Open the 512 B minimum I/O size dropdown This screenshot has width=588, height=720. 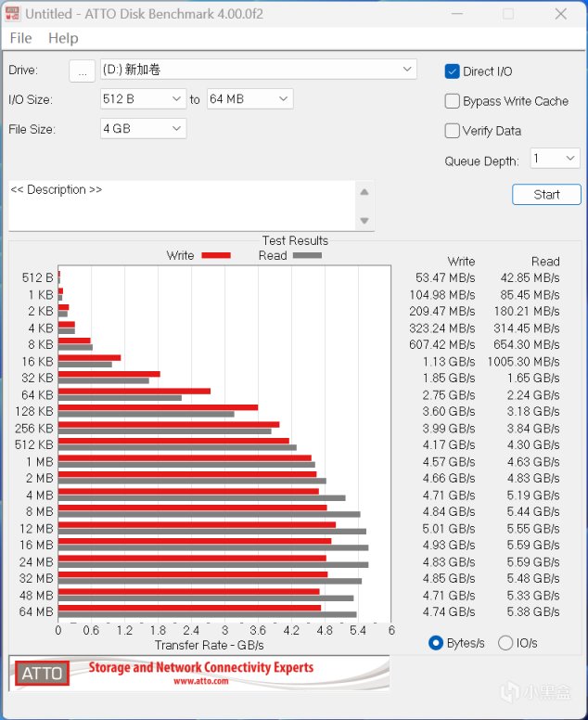click(x=143, y=99)
